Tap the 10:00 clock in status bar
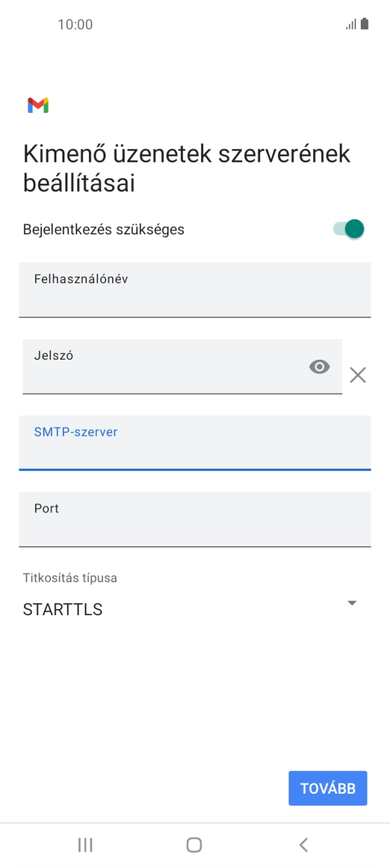The width and height of the screenshot is (390, 868). pos(76,24)
